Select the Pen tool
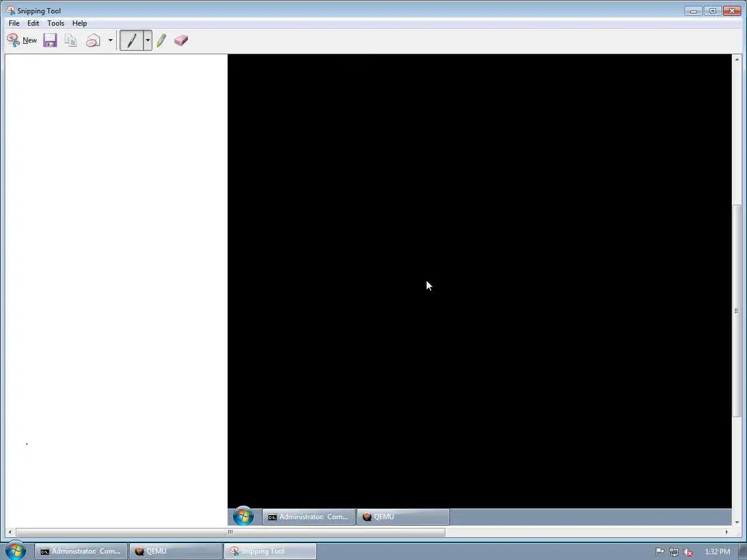747x560 pixels. pos(131,40)
